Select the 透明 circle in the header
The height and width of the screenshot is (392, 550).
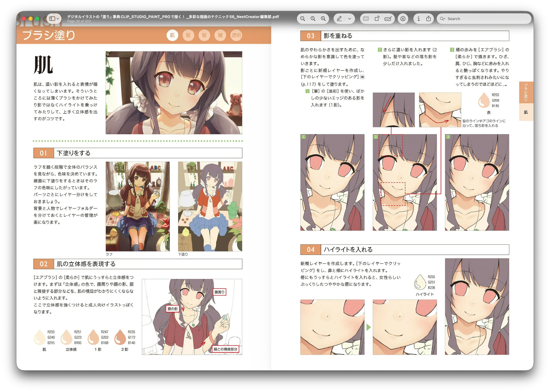(236, 35)
